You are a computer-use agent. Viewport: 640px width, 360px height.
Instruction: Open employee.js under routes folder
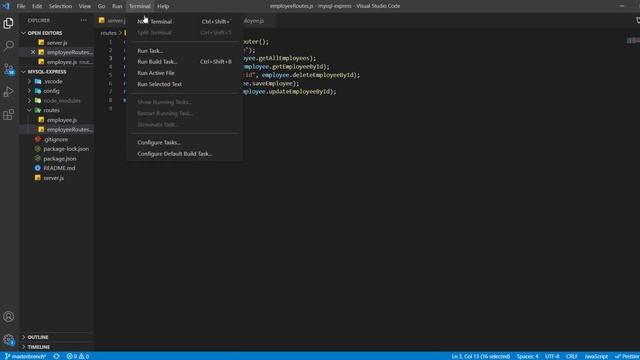pos(62,120)
